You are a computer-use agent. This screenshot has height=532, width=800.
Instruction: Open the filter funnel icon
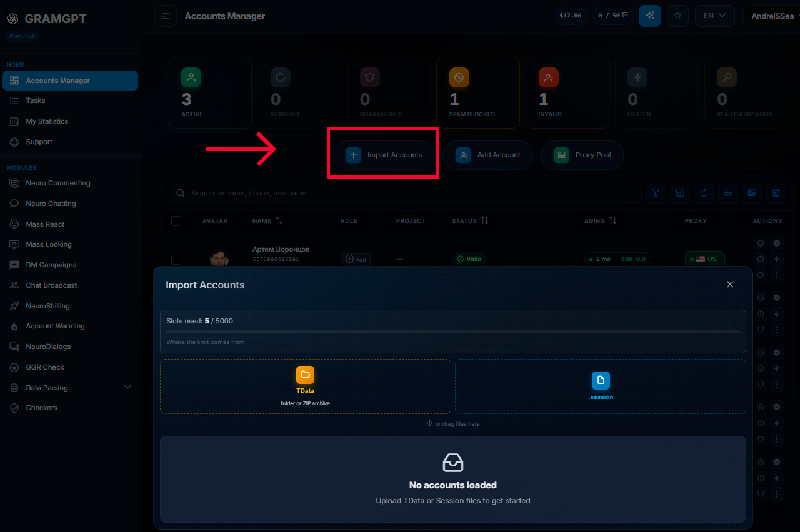(656, 193)
